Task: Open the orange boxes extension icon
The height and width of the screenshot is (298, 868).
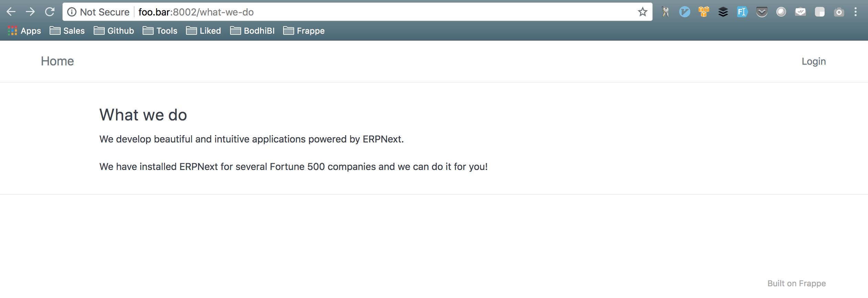Action: 704,12
